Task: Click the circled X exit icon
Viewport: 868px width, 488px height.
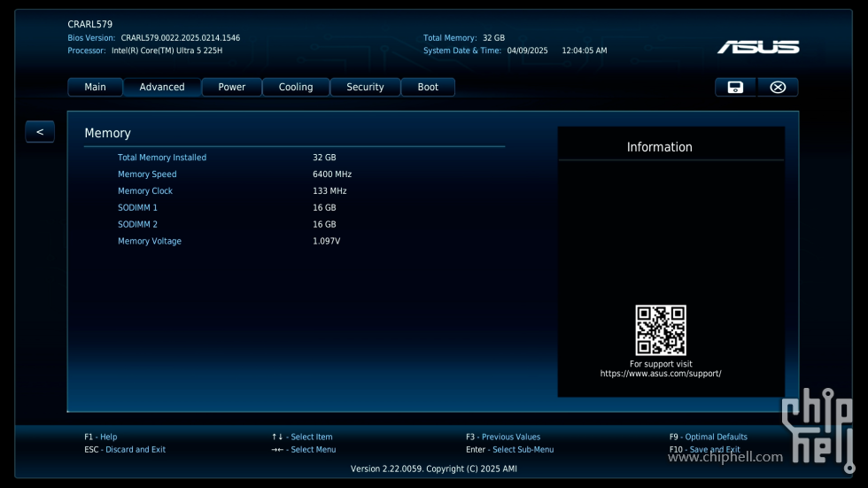Action: [x=778, y=88]
